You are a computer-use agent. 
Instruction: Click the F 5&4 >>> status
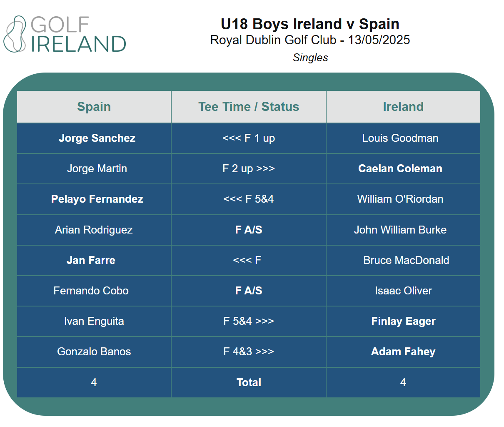(249, 321)
